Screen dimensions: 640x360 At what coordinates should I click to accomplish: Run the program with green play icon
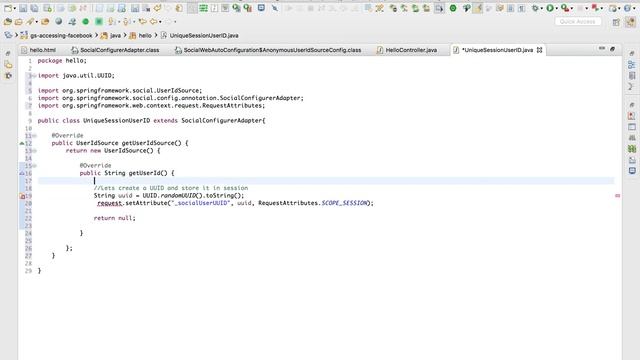[550, 8]
